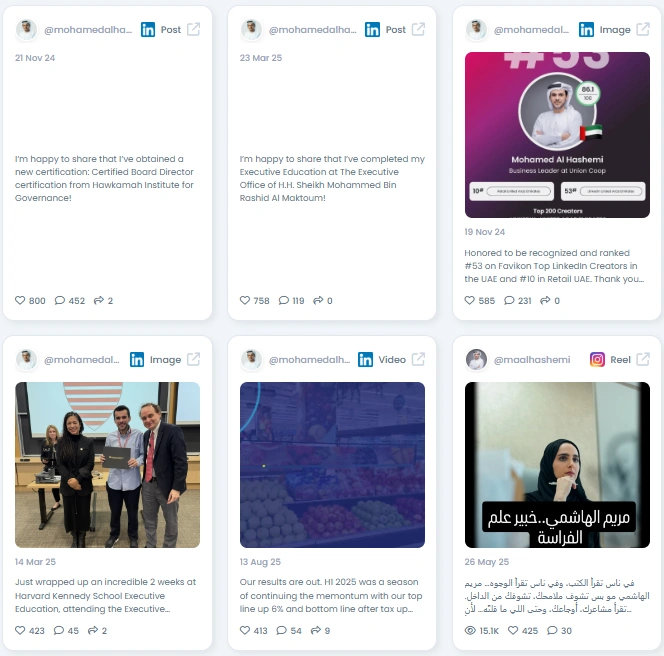Viewport: 664px width, 656px height.
Task: Click heart icon showing 758 likes
Action: click(x=245, y=300)
